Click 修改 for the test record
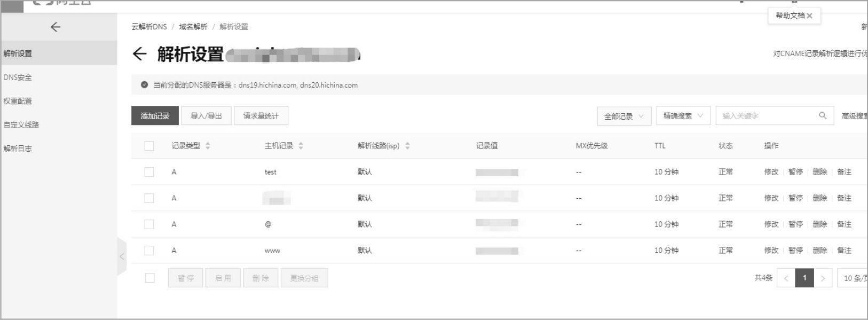This screenshot has height=320, width=868. coord(771,172)
